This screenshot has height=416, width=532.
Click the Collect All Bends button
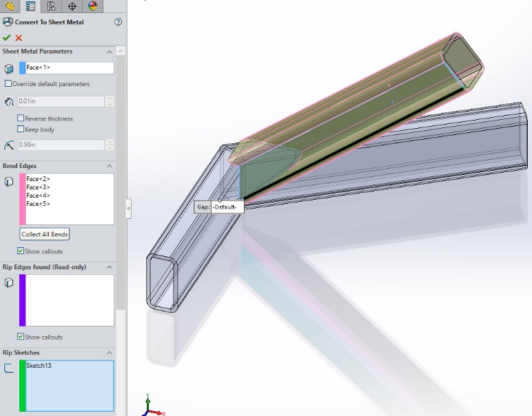[44, 234]
